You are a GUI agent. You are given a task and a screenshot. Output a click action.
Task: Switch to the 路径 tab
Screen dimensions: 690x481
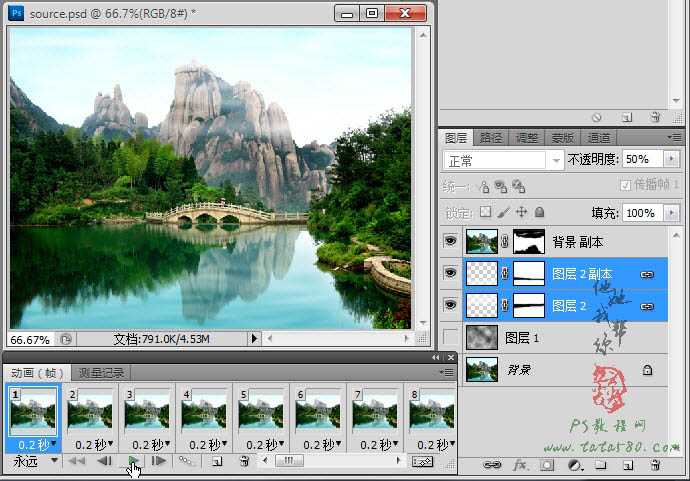point(491,138)
